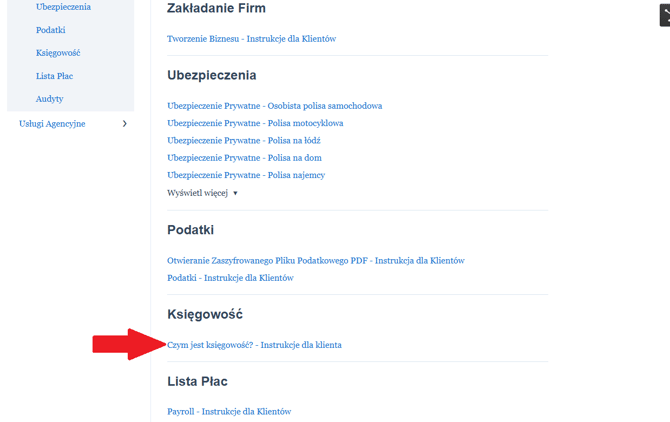
Task: Select Podatki in the sidebar
Action: pyautogui.click(x=50, y=30)
